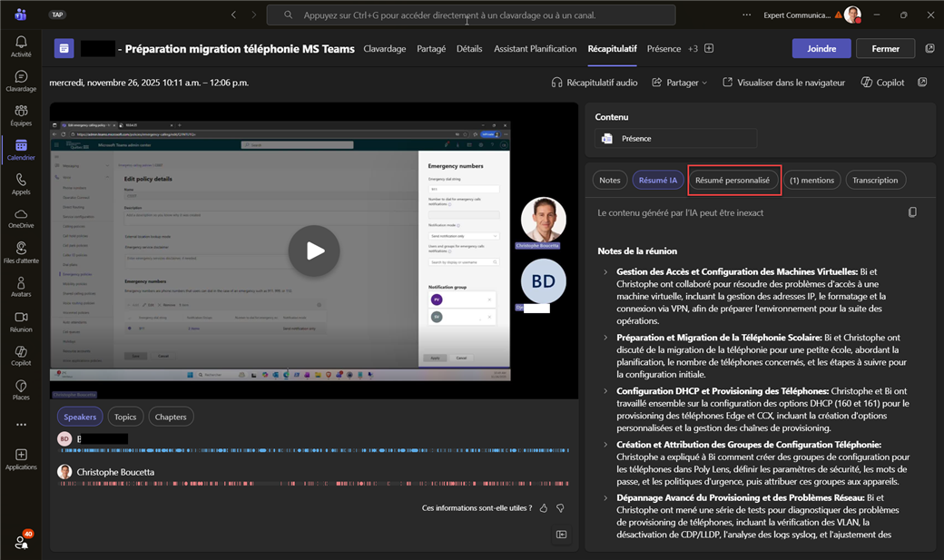Open the Copilot sidebar app
944x560 pixels.
tap(20, 355)
